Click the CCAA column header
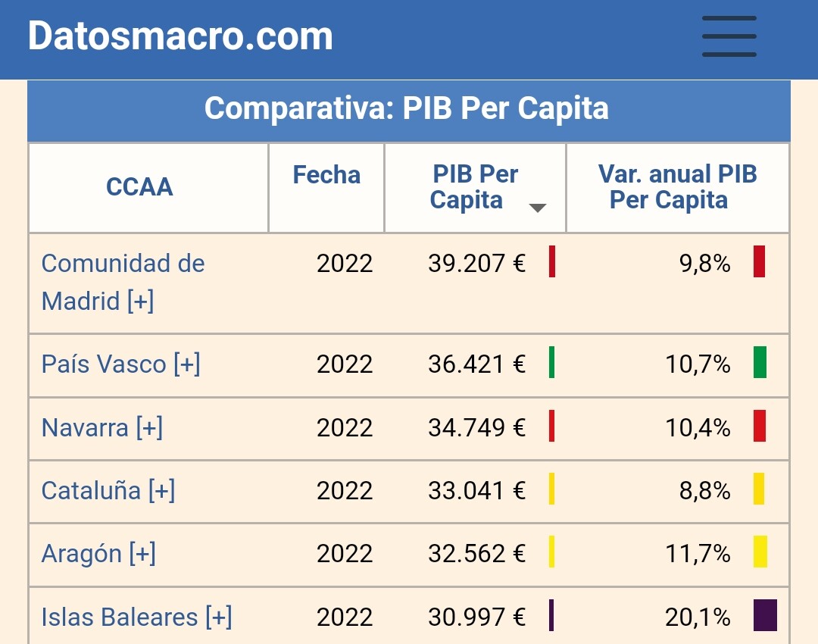The image size is (818, 644). (139, 187)
